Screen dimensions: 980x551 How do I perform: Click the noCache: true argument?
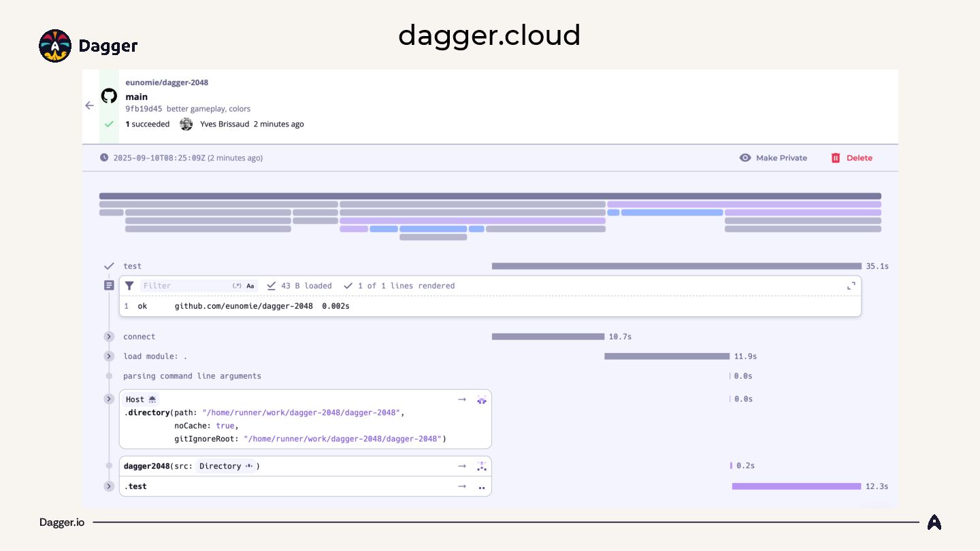click(205, 426)
